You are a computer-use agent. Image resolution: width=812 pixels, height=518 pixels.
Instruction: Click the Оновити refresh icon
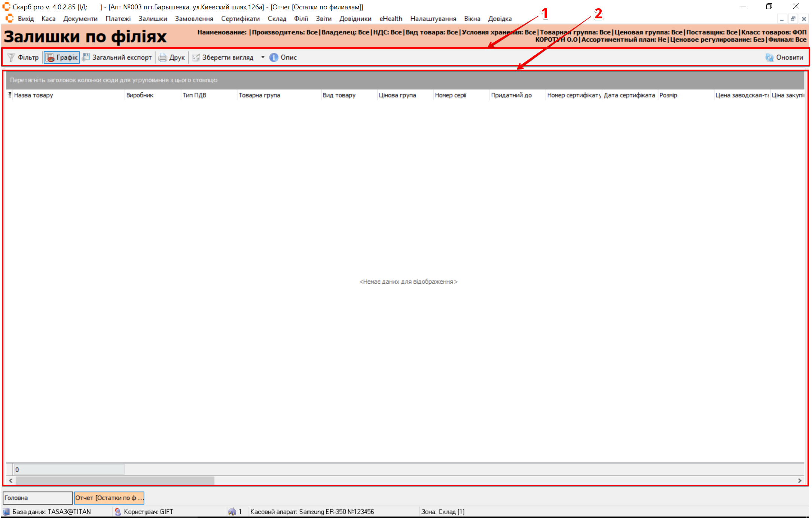[x=769, y=57]
